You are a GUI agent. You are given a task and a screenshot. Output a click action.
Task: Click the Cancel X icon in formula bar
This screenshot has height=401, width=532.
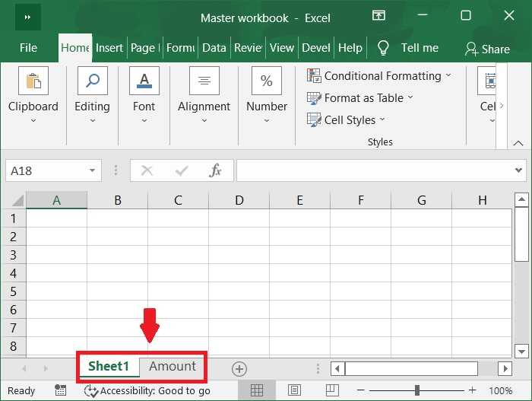[x=147, y=170]
